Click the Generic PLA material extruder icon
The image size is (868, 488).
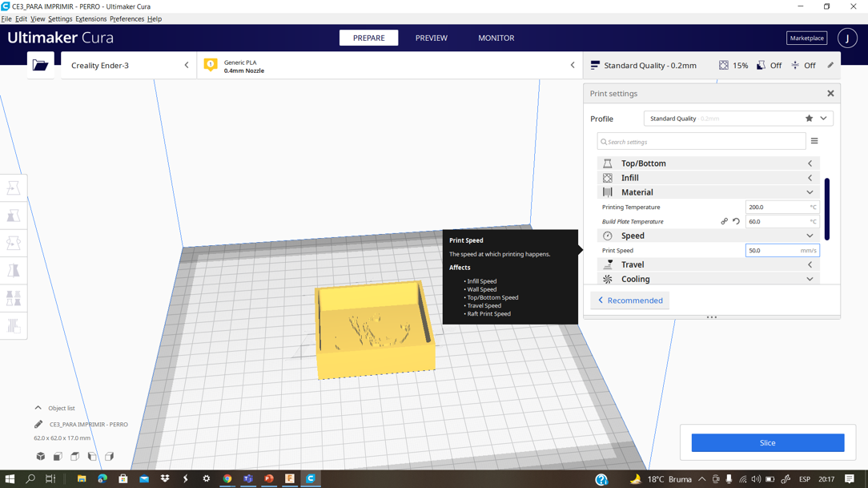(211, 65)
